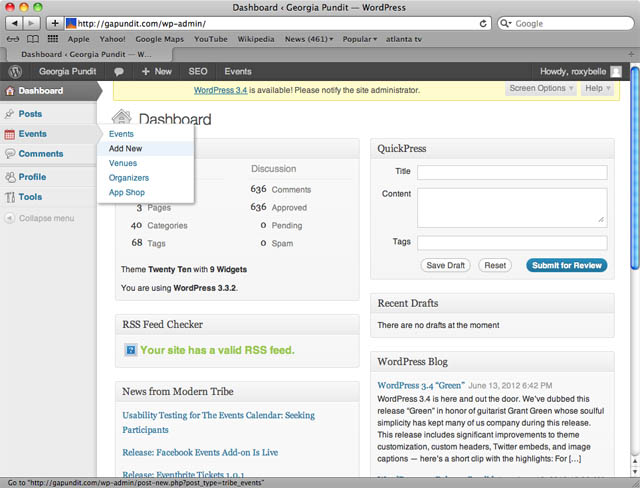Click the Tools icon in sidebar
Screen dimensions: 640x488
(10, 197)
